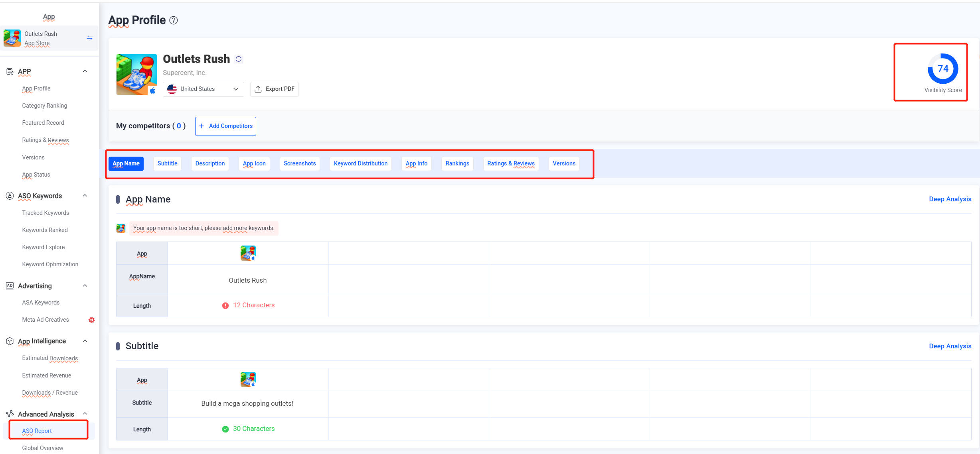Open Downloads / Revenue in the sidebar
The height and width of the screenshot is (454, 980).
pos(50,393)
